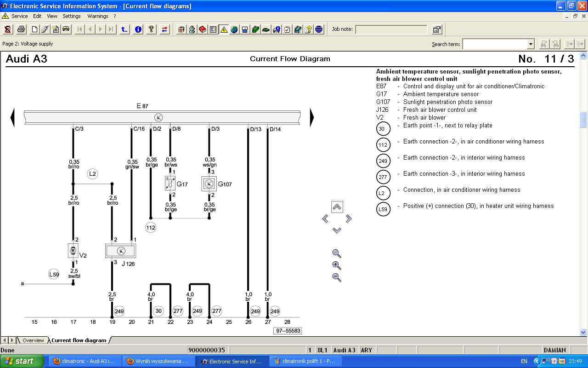588x368 pixels.
Task: Open the blue circle info icon
Action: [138, 29]
